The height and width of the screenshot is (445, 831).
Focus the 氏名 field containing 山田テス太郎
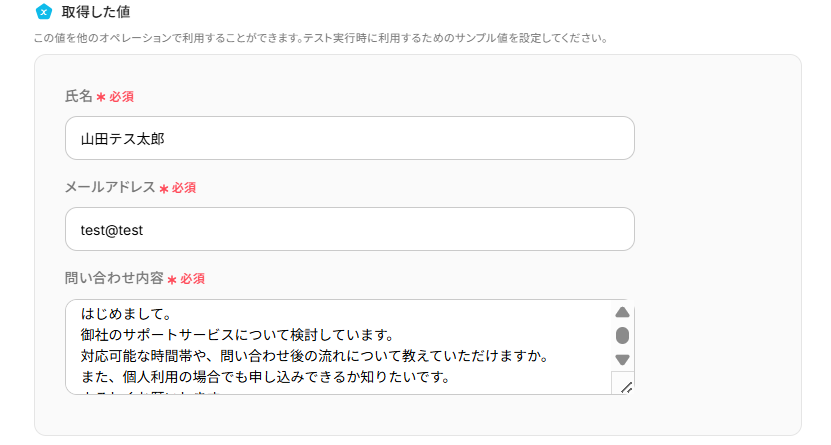pyautogui.click(x=349, y=138)
